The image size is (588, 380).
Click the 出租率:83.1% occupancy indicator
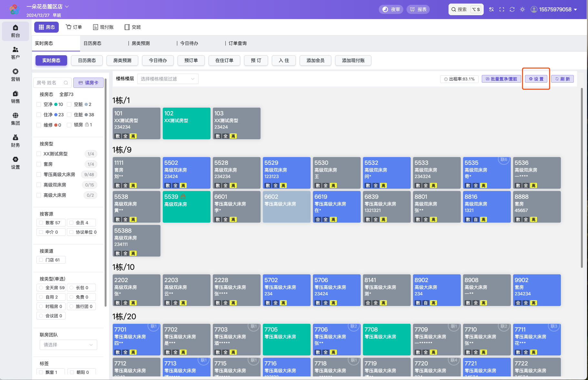pos(459,79)
